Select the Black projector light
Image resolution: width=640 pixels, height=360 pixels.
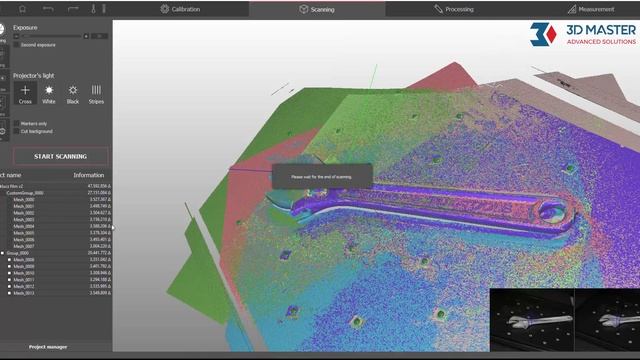pos(73,94)
